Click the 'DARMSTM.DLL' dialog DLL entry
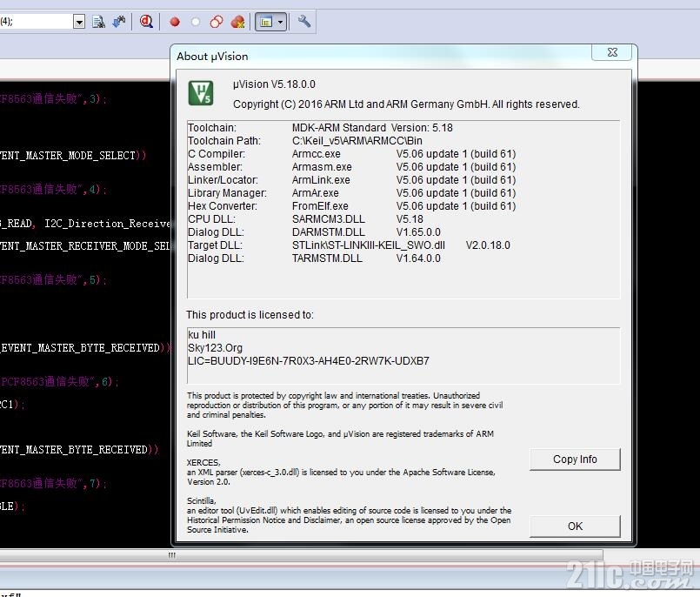700x597 pixels. pos(329,232)
